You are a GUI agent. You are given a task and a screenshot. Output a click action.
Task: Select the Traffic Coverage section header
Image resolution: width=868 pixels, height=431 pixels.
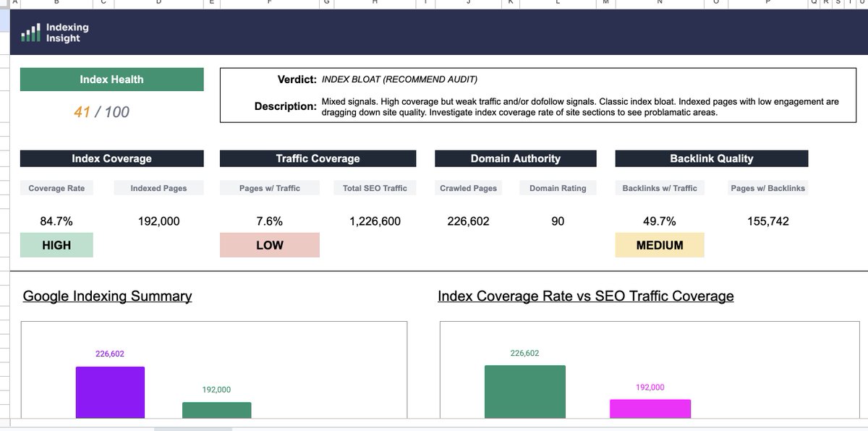(318, 158)
